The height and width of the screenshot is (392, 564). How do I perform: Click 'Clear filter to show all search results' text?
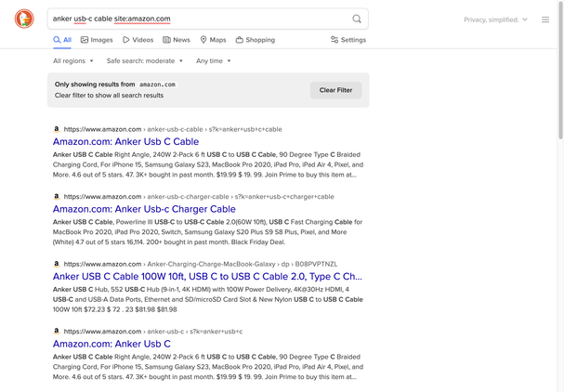(109, 96)
